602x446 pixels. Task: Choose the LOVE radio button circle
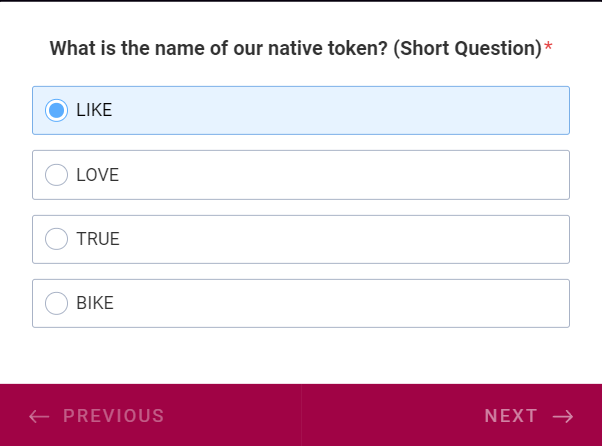click(57, 175)
